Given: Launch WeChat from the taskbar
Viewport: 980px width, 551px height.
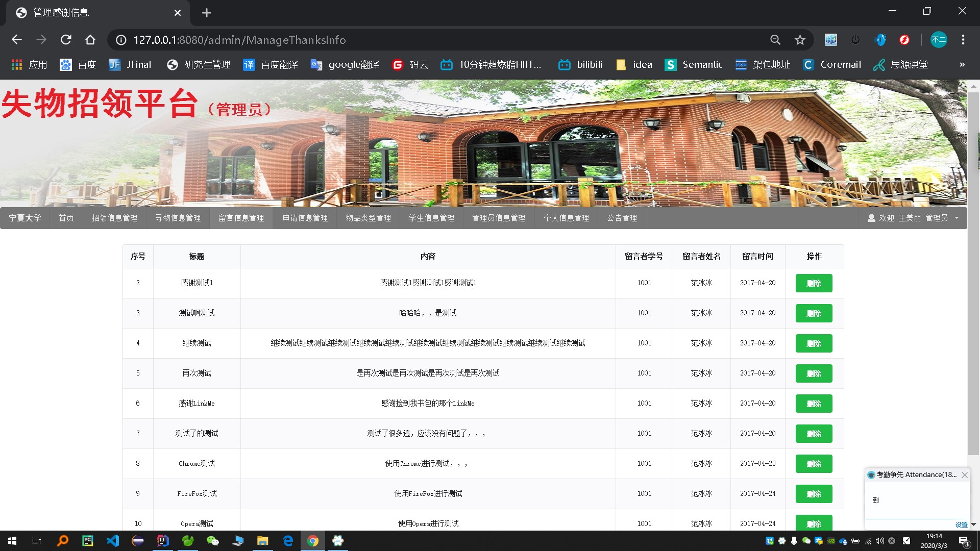Looking at the screenshot, I should (212, 541).
